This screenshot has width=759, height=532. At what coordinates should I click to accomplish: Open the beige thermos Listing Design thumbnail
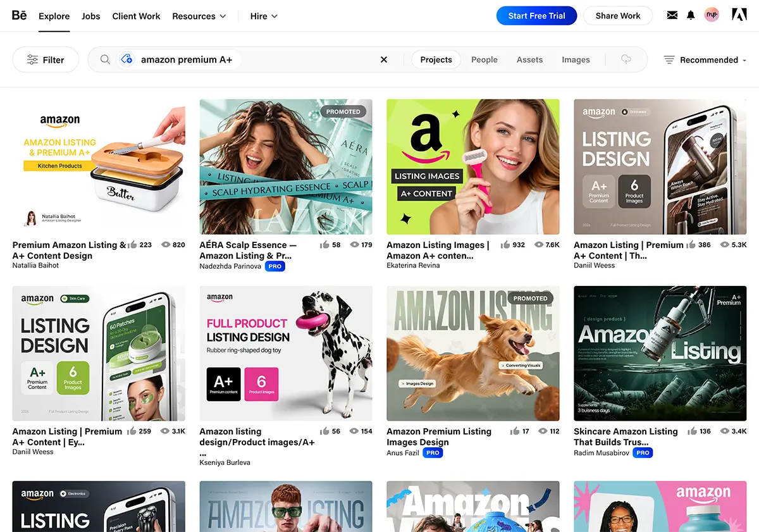click(660, 167)
